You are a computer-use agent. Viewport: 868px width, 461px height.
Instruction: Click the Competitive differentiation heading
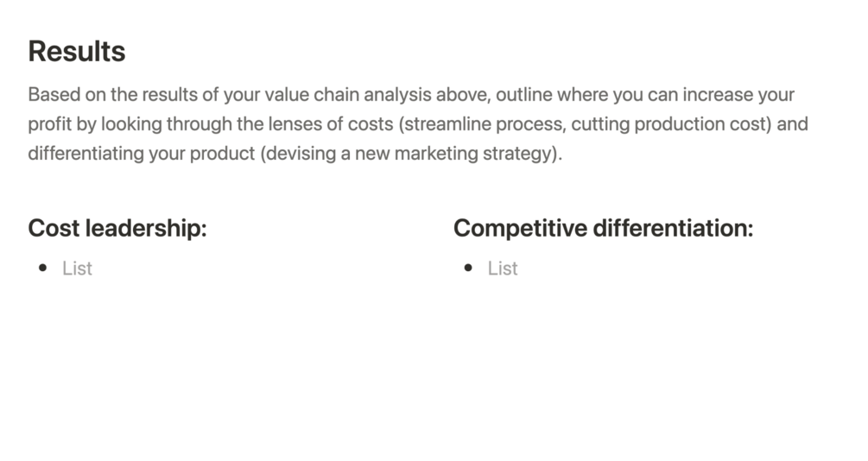(603, 229)
